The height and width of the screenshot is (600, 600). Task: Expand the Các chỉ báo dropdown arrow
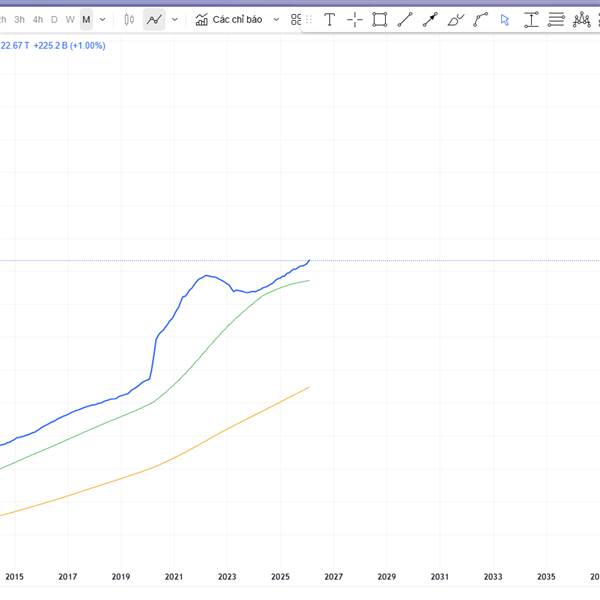point(276,19)
